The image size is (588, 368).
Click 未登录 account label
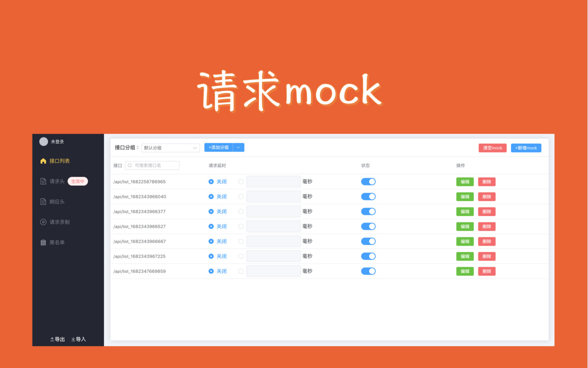tap(57, 142)
